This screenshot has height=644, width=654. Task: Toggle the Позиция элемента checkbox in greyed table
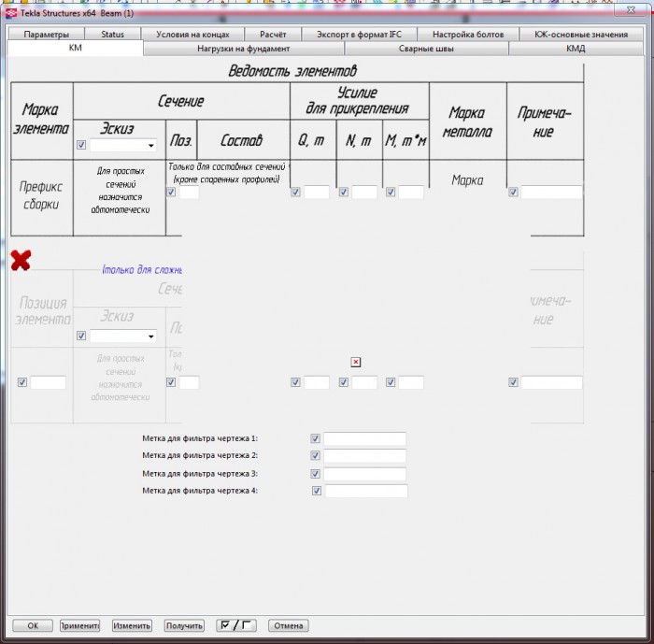coord(22,382)
